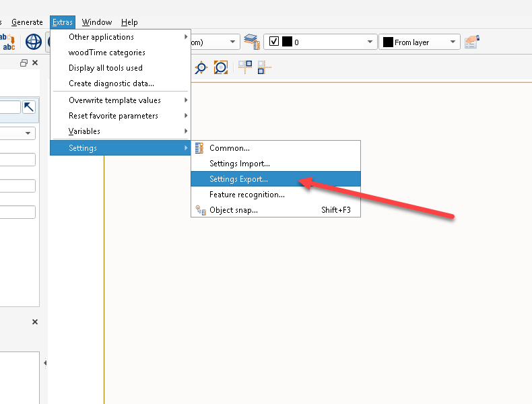Click the arrow pick button
Image resolution: width=532 pixels, height=404 pixels.
29,107
